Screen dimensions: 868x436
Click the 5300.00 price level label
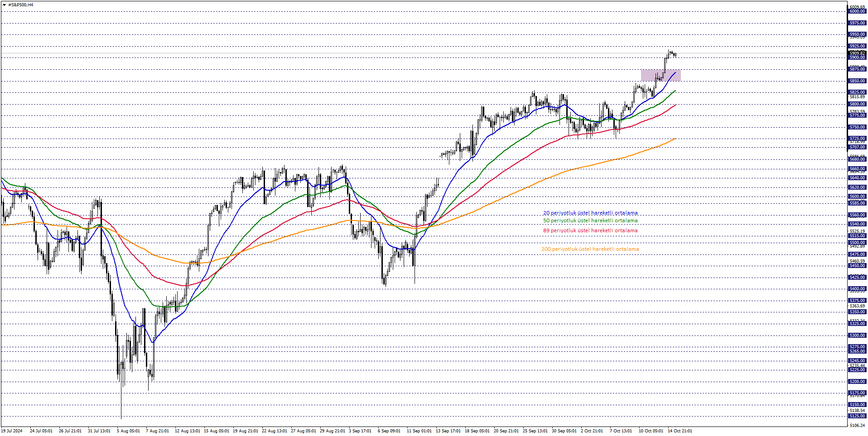[x=857, y=335]
